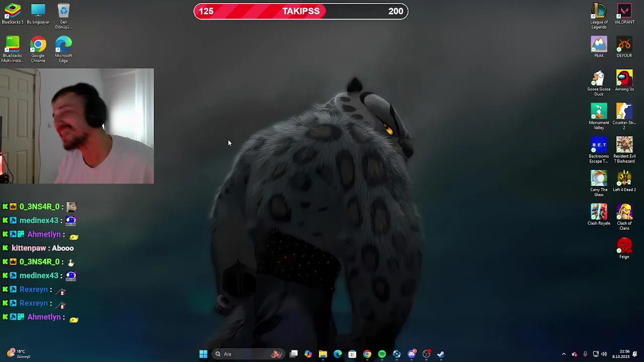Viewport: 644px width, 362px height.
Task: Select the DEVOUR game icon
Action: [x=624, y=47]
